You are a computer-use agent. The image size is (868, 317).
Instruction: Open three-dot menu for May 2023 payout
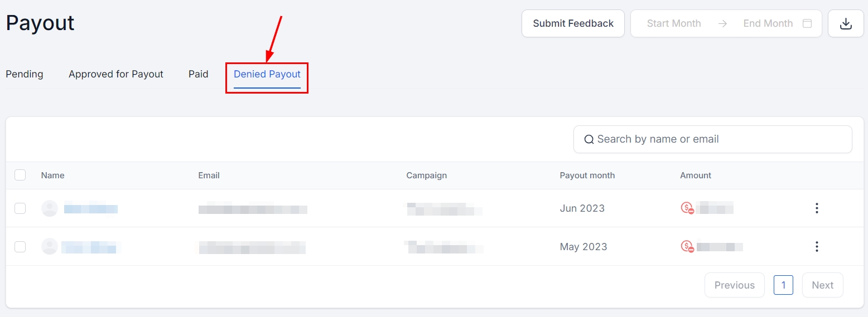point(817,246)
